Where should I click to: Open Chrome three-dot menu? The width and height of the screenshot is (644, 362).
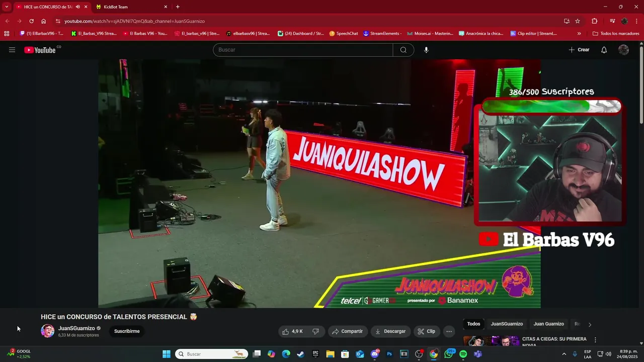[x=637, y=21]
